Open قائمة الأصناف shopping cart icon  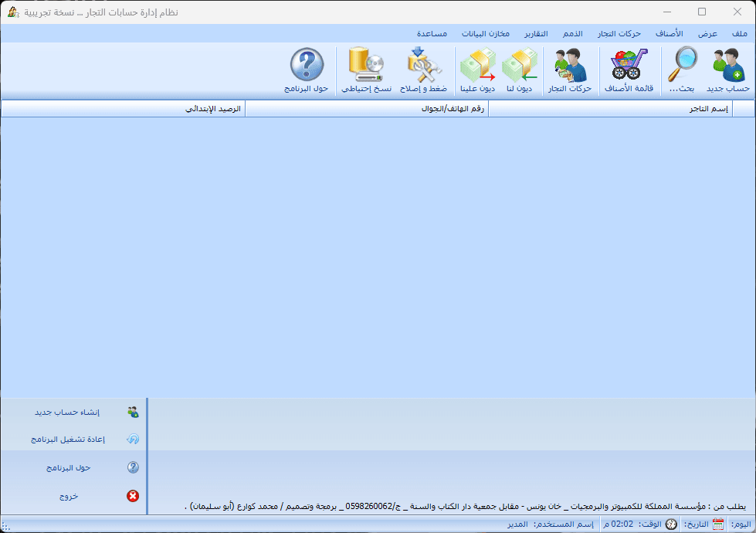pyautogui.click(x=629, y=65)
